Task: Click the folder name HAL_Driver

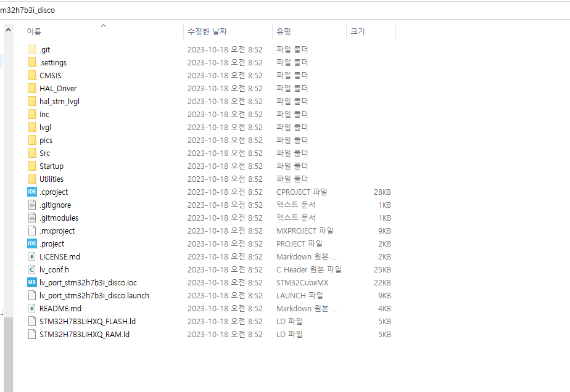Action: coord(58,89)
